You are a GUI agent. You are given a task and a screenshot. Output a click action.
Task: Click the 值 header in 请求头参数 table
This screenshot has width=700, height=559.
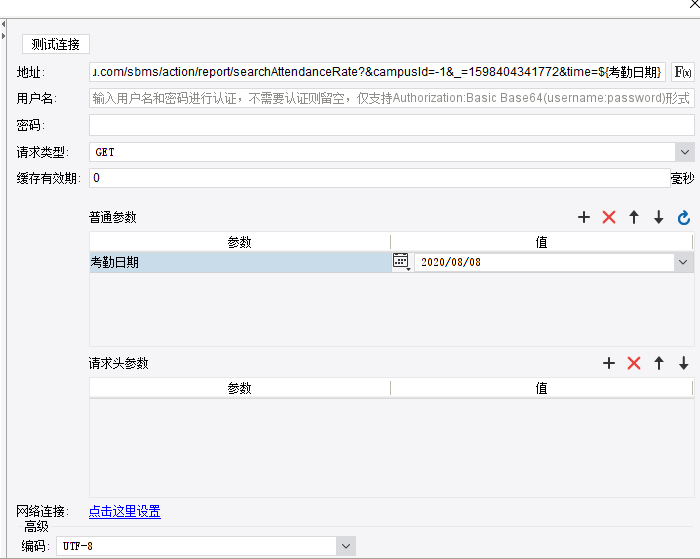coord(542,388)
